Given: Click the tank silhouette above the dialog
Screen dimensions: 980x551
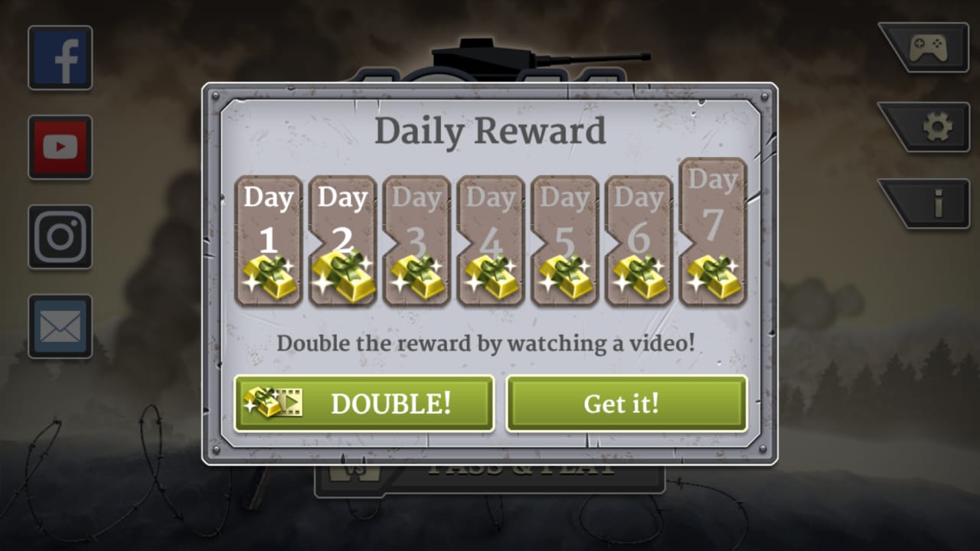Looking at the screenshot, I should click(540, 59).
